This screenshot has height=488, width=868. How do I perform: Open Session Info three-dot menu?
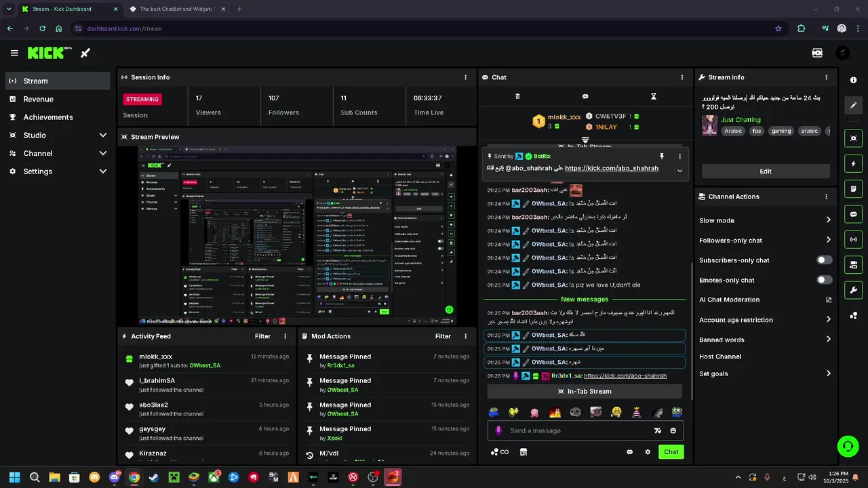[x=465, y=77]
